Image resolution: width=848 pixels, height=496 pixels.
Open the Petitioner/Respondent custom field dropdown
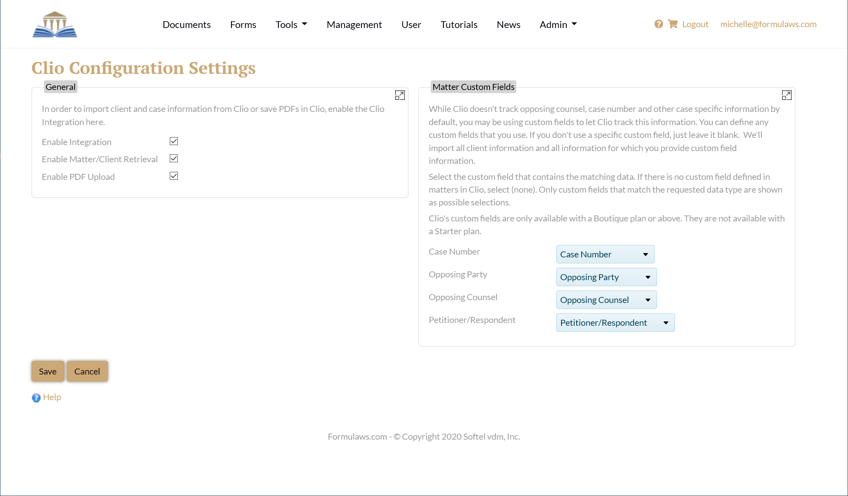[615, 322]
